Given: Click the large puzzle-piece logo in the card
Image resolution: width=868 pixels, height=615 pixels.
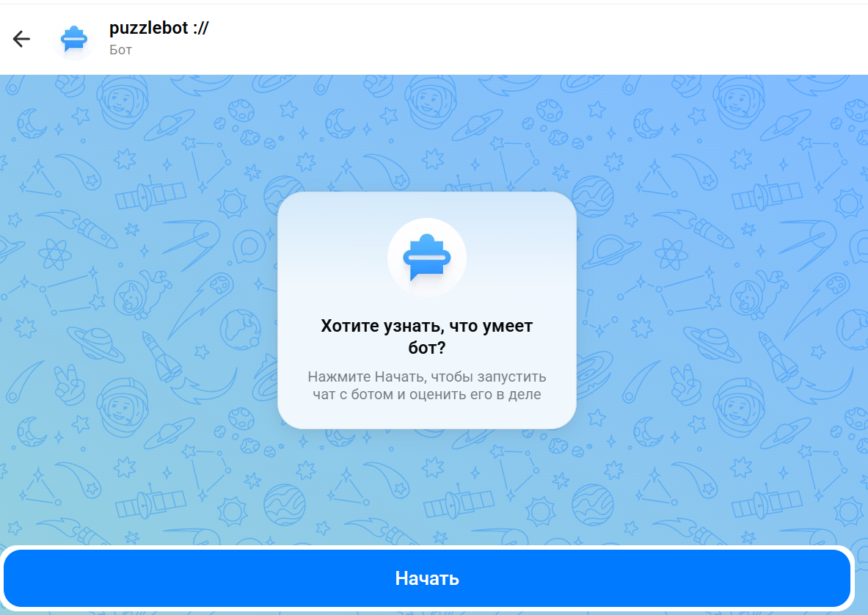Looking at the screenshot, I should pos(427,258).
